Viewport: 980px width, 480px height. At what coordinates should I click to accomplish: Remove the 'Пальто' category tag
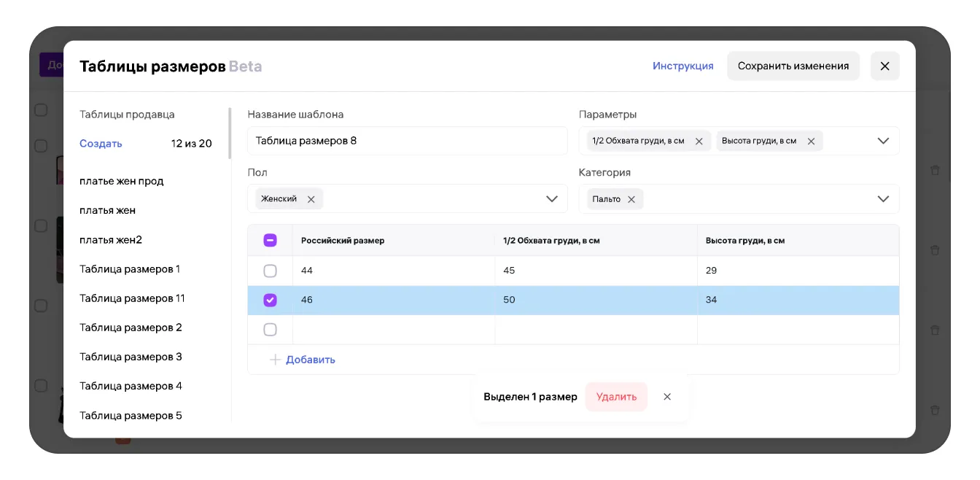[631, 199]
